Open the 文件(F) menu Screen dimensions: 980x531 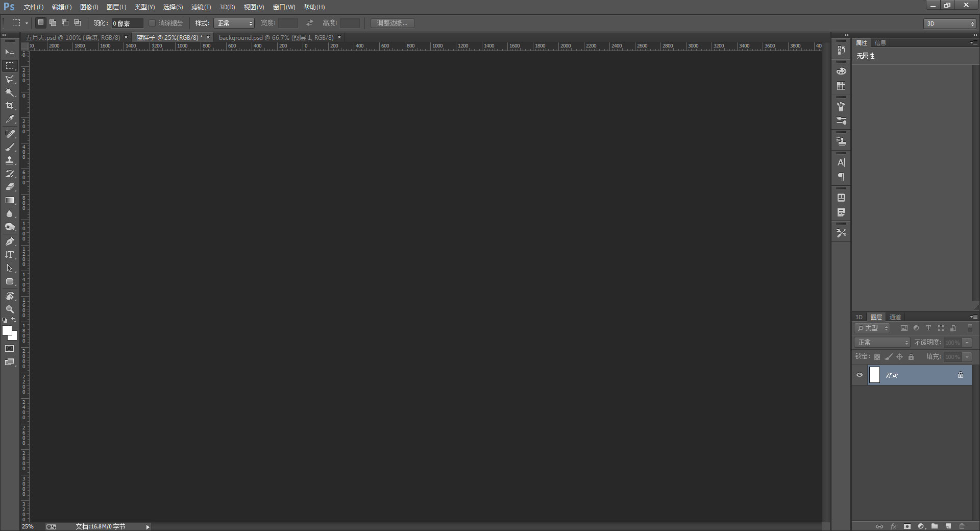(34, 7)
